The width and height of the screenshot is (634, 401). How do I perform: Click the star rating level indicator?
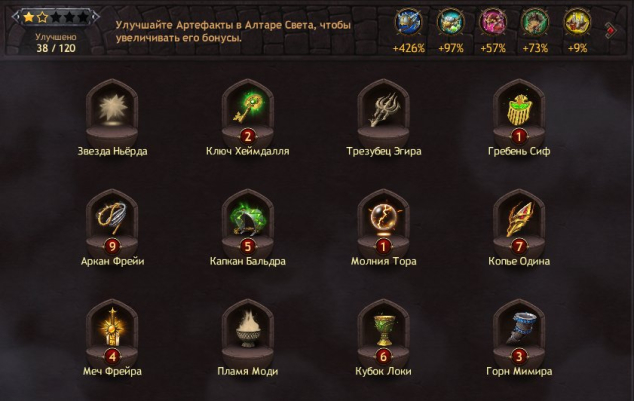pyautogui.click(x=55, y=17)
